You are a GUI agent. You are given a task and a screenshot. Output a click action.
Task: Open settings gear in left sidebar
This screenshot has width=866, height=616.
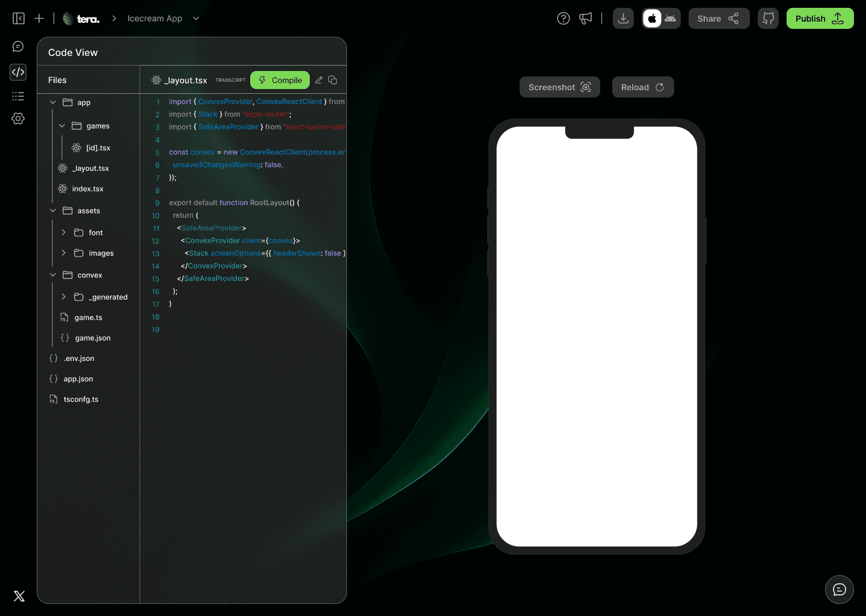[x=18, y=119]
